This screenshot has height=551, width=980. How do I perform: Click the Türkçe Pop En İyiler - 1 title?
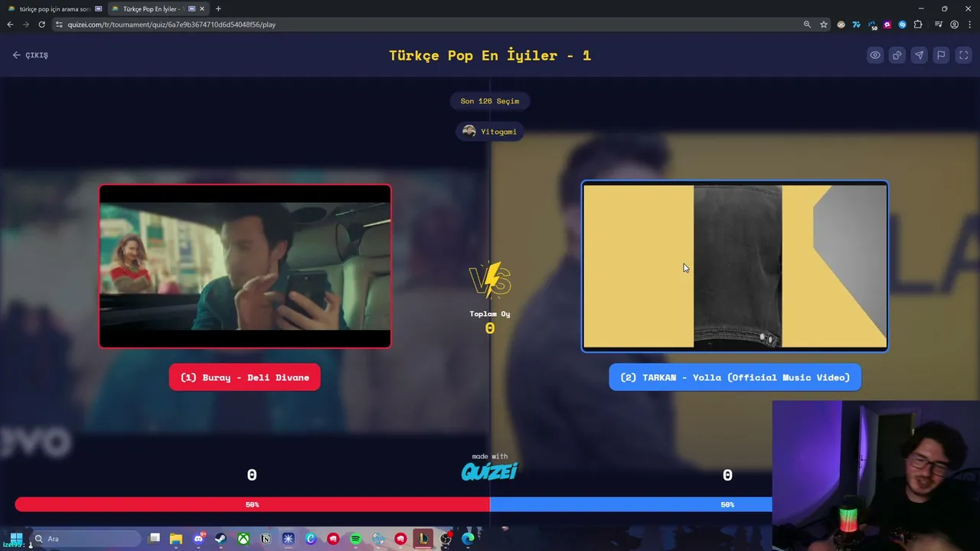490,55
